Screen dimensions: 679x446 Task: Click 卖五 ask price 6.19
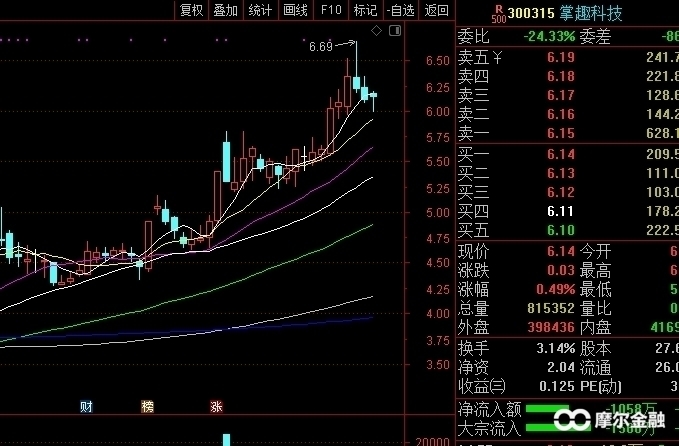(561, 57)
